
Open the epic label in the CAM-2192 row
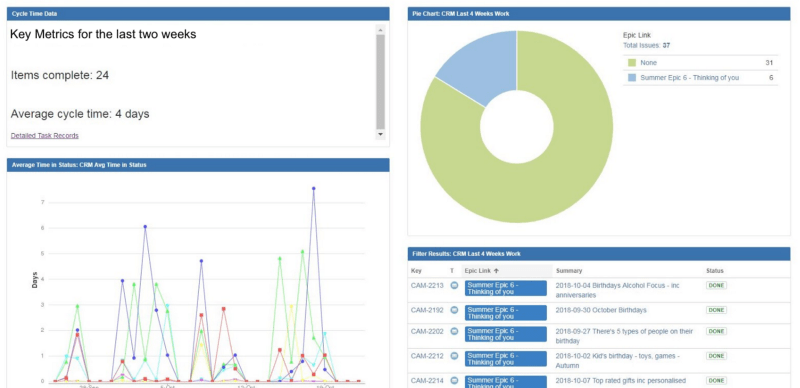(506, 313)
